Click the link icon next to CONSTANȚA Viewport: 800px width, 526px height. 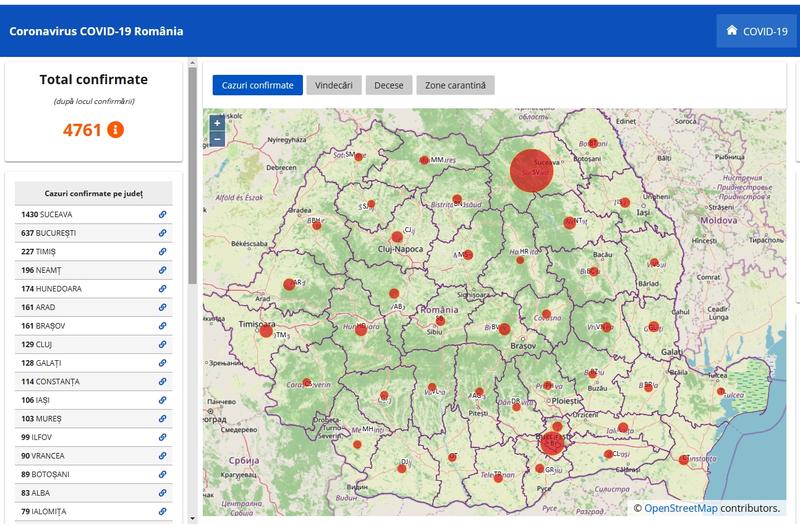(x=162, y=381)
